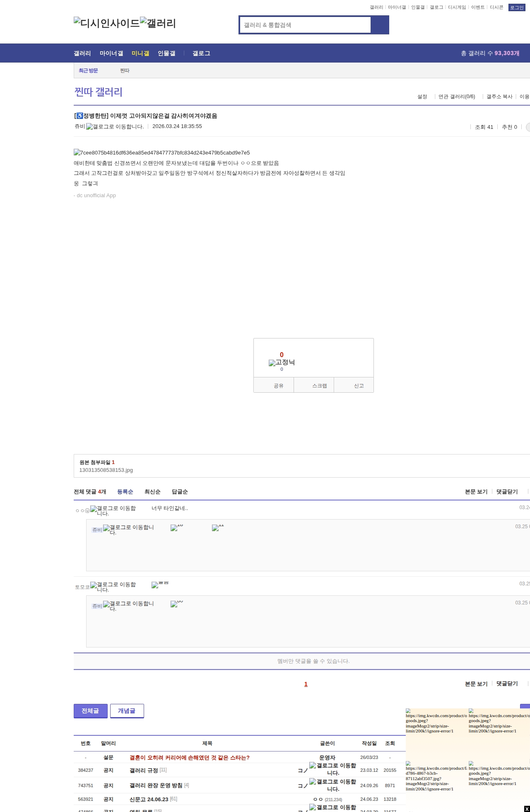Sort comments by 최신순
Screen dimensions: 530x812
tap(152, 492)
